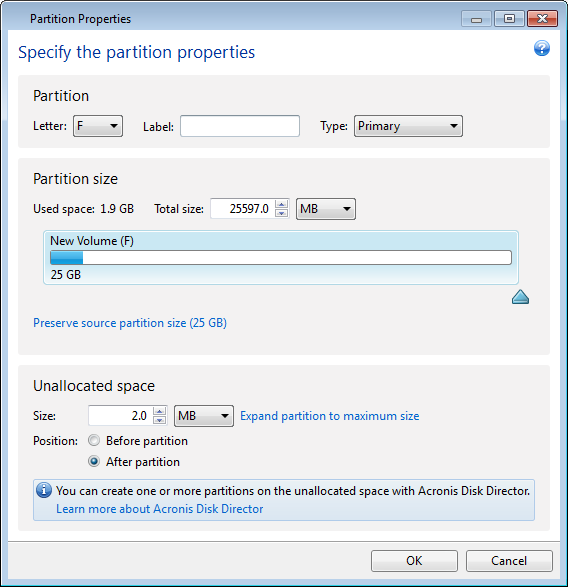Click the Cancel button
This screenshot has width=568, height=587.
(509, 561)
